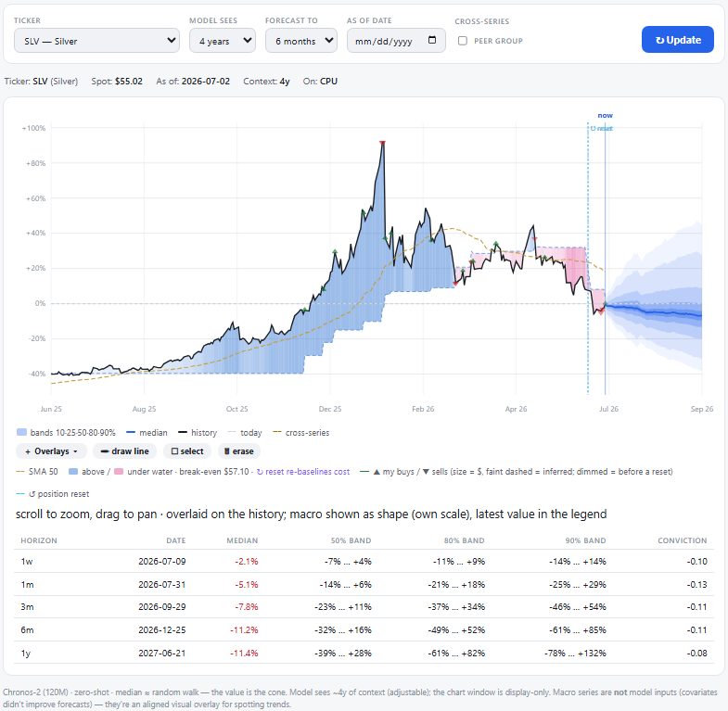Click the 1w median value -2.1%
The width and height of the screenshot is (728, 711).
tap(246, 561)
